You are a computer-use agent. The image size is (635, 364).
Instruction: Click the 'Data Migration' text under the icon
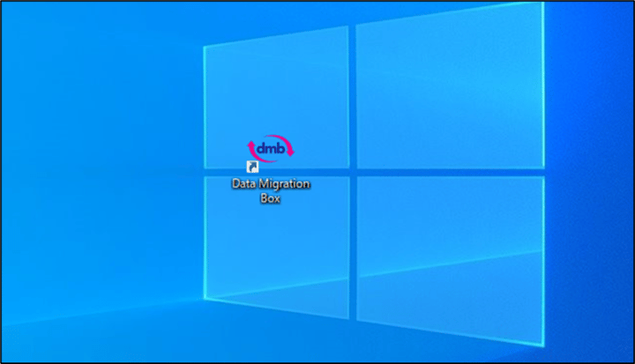point(271,184)
